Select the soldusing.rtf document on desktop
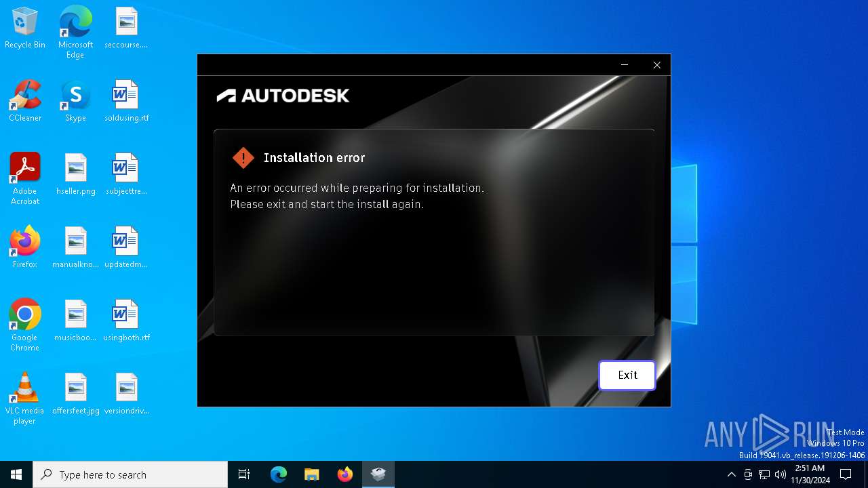This screenshot has width=868, height=488. [x=126, y=101]
